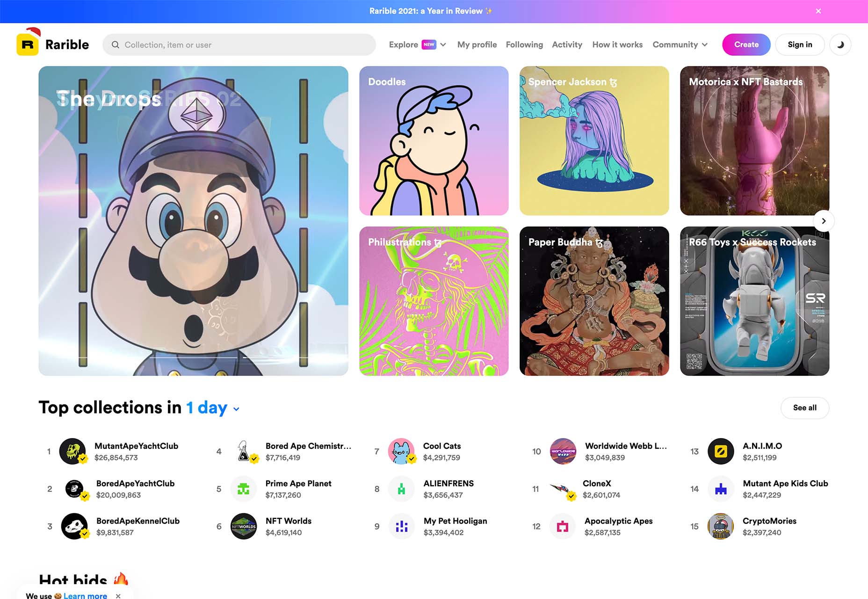The width and height of the screenshot is (868, 599).
Task: Select the Worldwide Webb Land avatar
Action: [x=563, y=451]
